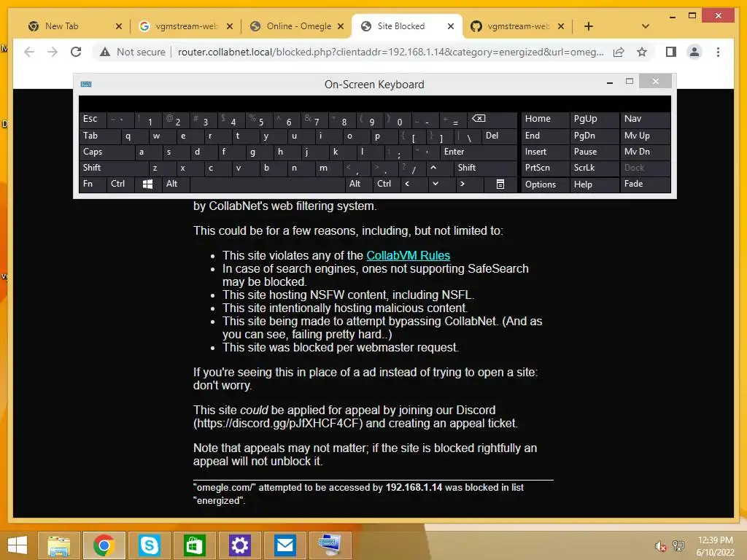The image size is (747, 560).
Task: Click the space bar key
Action: pos(267,184)
